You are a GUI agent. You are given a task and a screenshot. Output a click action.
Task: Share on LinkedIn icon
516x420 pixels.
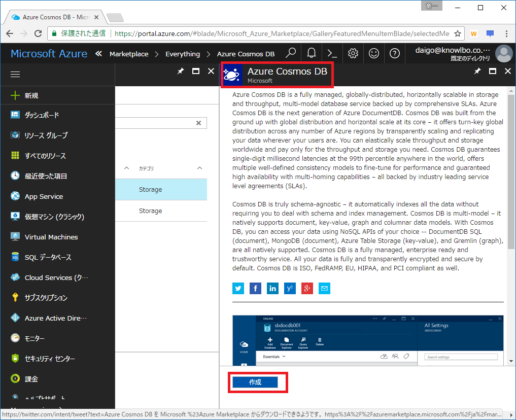tap(272, 289)
